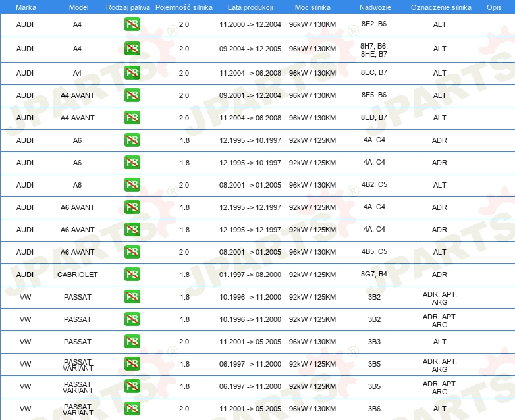Click the Pojemność silnika column header
Viewport: 515px width, 420px height.
tap(184, 7)
